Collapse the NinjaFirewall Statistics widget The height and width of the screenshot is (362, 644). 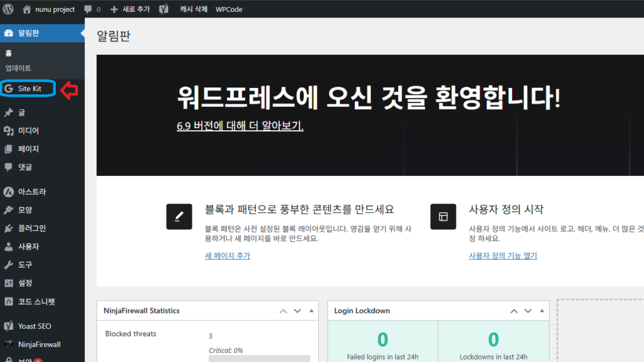point(311,310)
